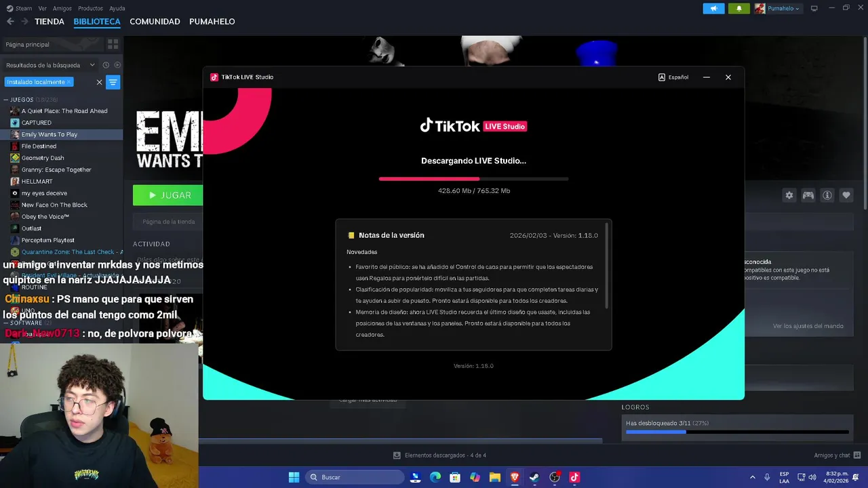Change TikTok LIVE Studio language (Español)
Screen dimensions: 868x488
673,77
